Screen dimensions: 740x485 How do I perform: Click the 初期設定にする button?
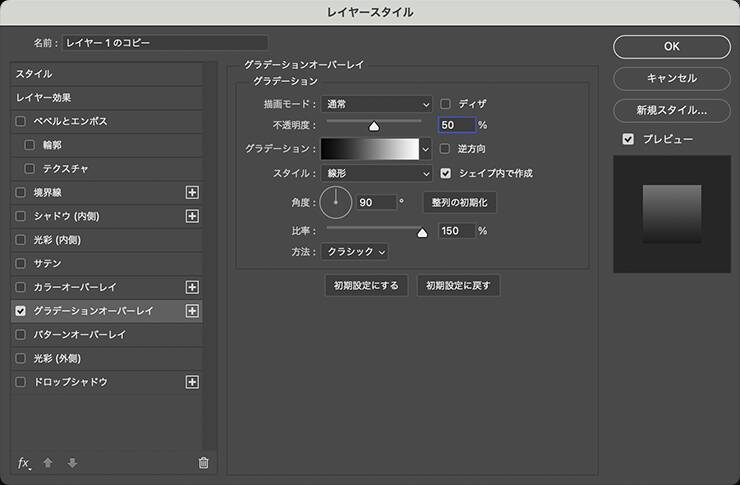[367, 286]
